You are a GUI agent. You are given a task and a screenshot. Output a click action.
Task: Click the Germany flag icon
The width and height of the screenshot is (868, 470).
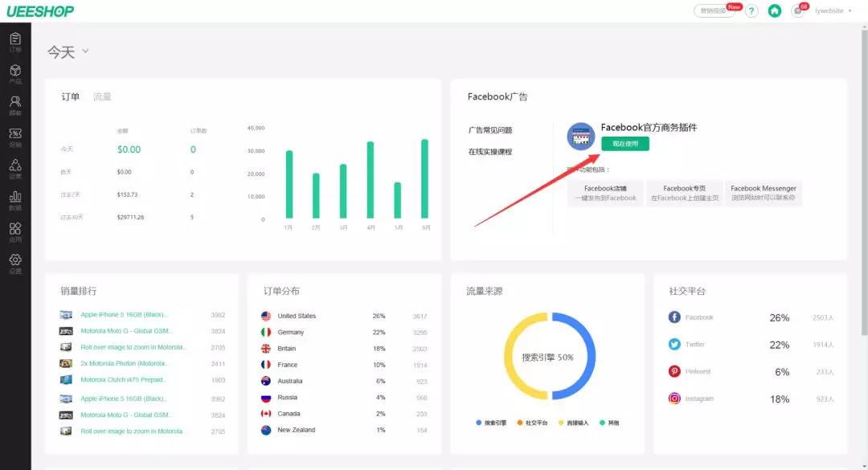(266, 332)
